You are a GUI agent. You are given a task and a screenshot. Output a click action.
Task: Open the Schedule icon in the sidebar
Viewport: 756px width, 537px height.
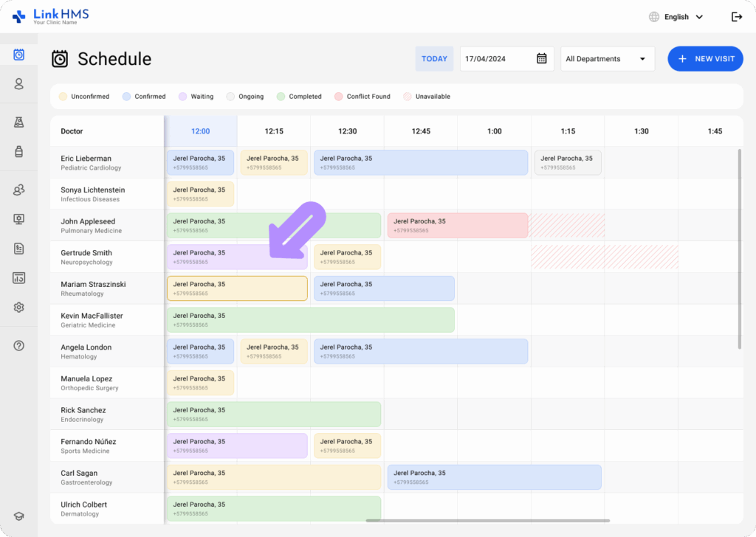click(x=19, y=55)
